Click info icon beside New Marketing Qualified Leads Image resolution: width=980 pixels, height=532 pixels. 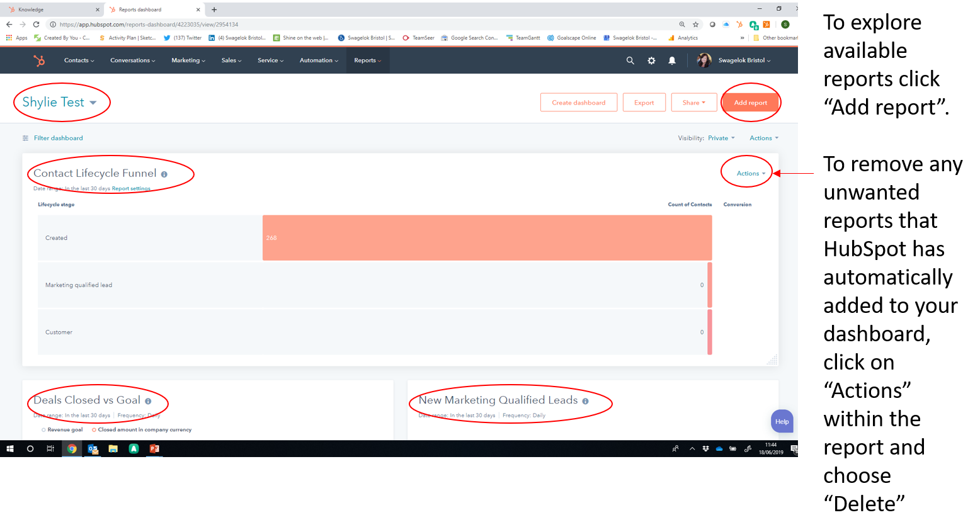(x=585, y=401)
